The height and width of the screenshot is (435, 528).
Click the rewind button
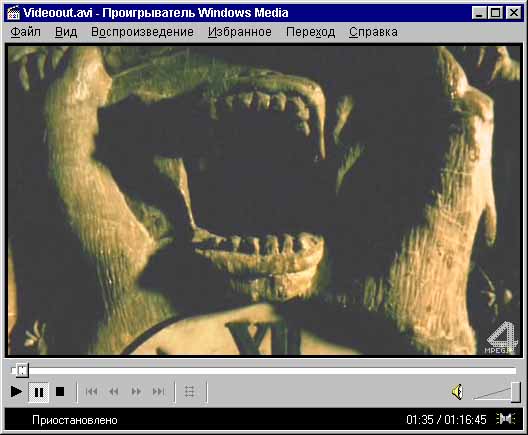click(x=114, y=392)
